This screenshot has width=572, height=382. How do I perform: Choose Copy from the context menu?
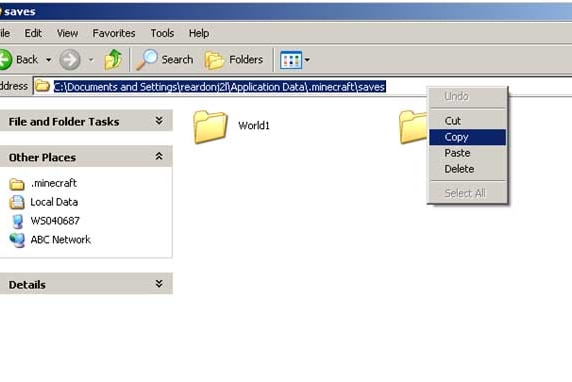click(467, 137)
